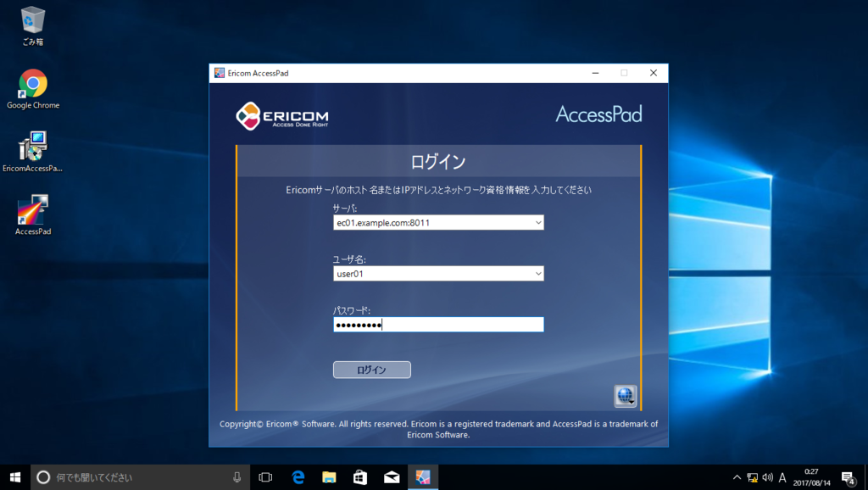Open Task View from the taskbar
868x490 pixels.
(265, 477)
